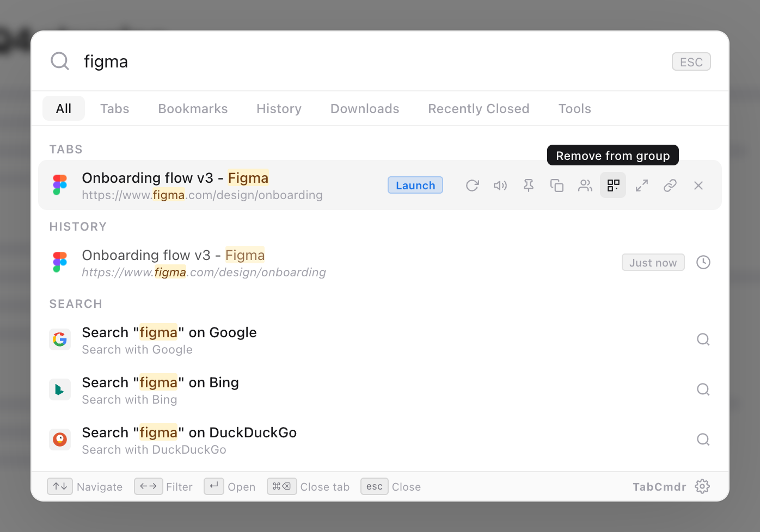Click the Launch badge on the Figma tab
Image resolution: width=760 pixels, height=532 pixels.
pyautogui.click(x=415, y=185)
